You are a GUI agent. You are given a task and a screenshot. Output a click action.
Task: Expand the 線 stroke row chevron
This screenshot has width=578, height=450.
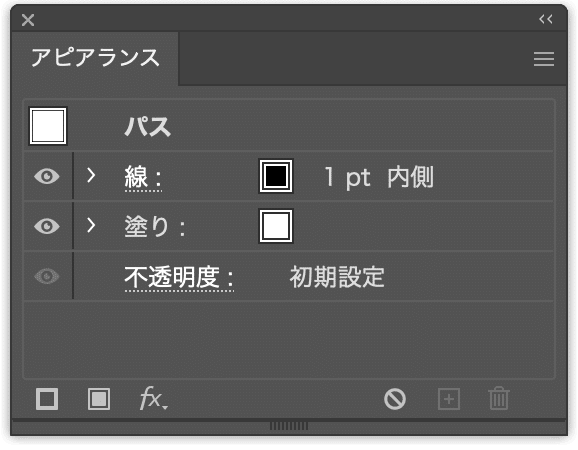[x=91, y=175]
